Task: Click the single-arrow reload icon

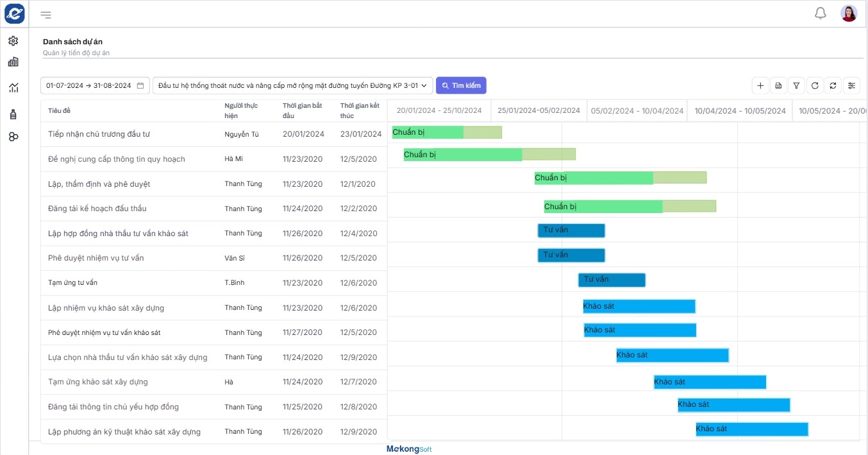Action: coord(814,85)
